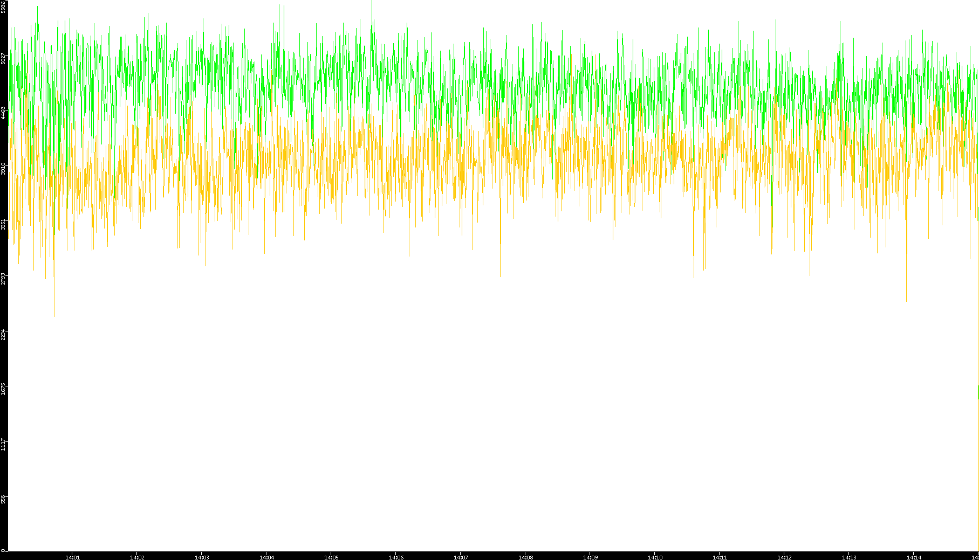Viewport: 979px width, 560px height.
Task: Click the 14:07 time axis label
Action: (x=461, y=557)
